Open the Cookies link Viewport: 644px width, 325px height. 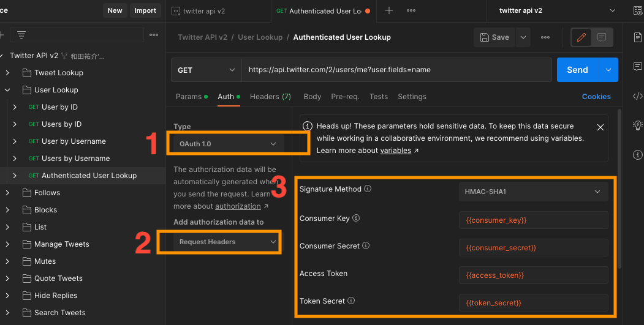tap(596, 97)
